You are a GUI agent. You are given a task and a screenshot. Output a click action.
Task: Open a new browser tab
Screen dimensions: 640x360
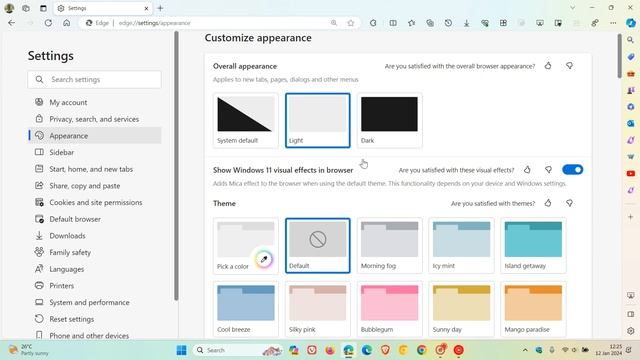click(160, 8)
